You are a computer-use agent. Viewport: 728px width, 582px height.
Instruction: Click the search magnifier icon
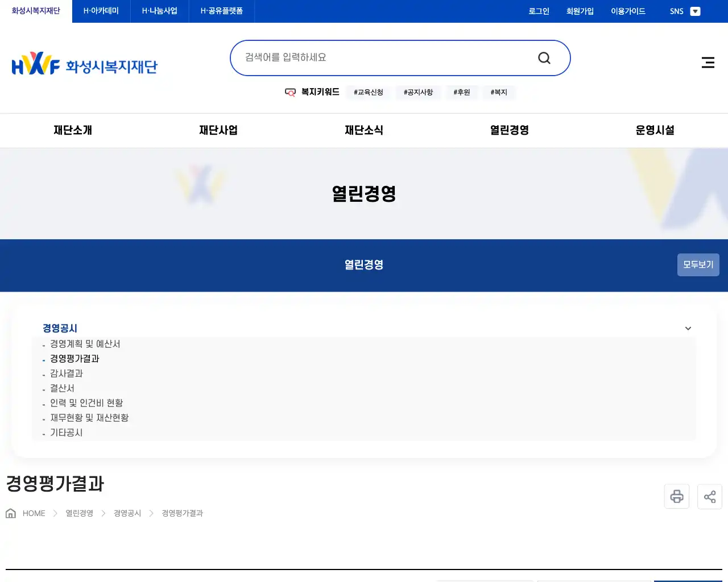pyautogui.click(x=544, y=57)
